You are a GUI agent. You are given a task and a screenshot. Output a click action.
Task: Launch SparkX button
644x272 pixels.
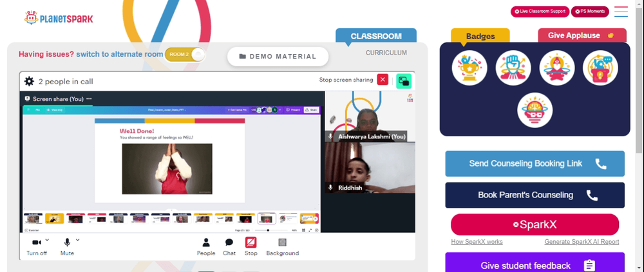pyautogui.click(x=535, y=224)
